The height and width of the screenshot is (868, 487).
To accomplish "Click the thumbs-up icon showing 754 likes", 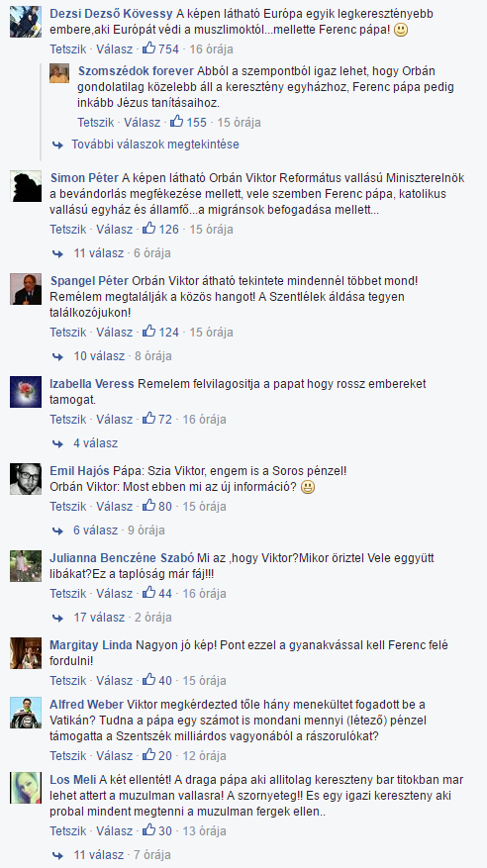I will pos(148,48).
